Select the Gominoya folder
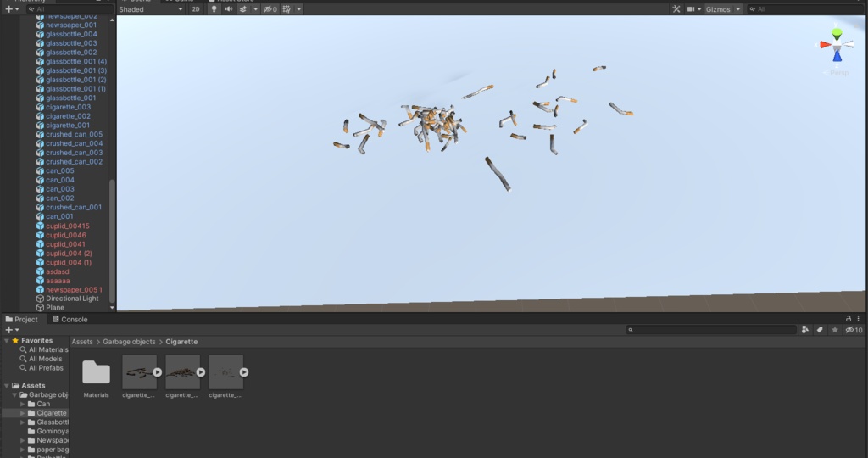 [x=52, y=431]
